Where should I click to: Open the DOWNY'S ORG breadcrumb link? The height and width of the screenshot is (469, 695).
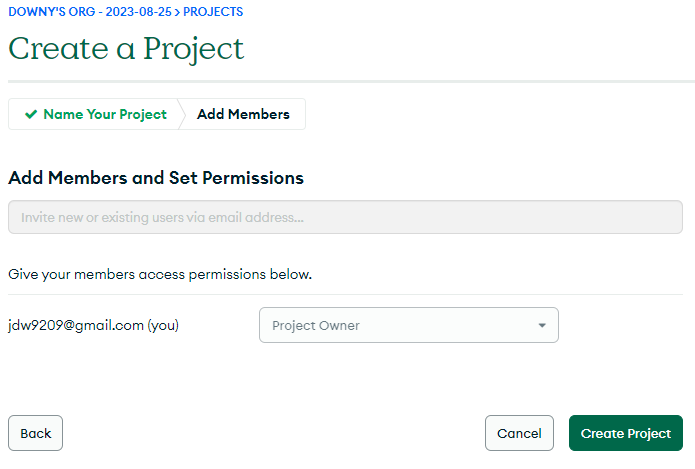(50, 12)
